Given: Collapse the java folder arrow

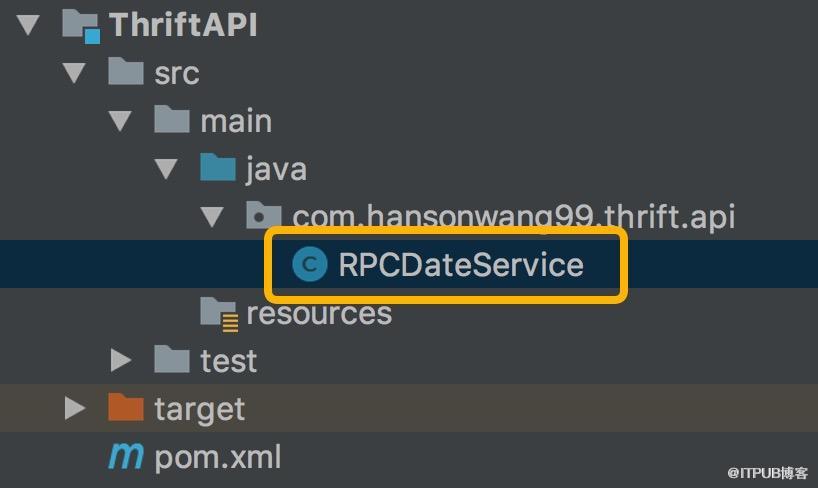Looking at the screenshot, I should tap(166, 169).
